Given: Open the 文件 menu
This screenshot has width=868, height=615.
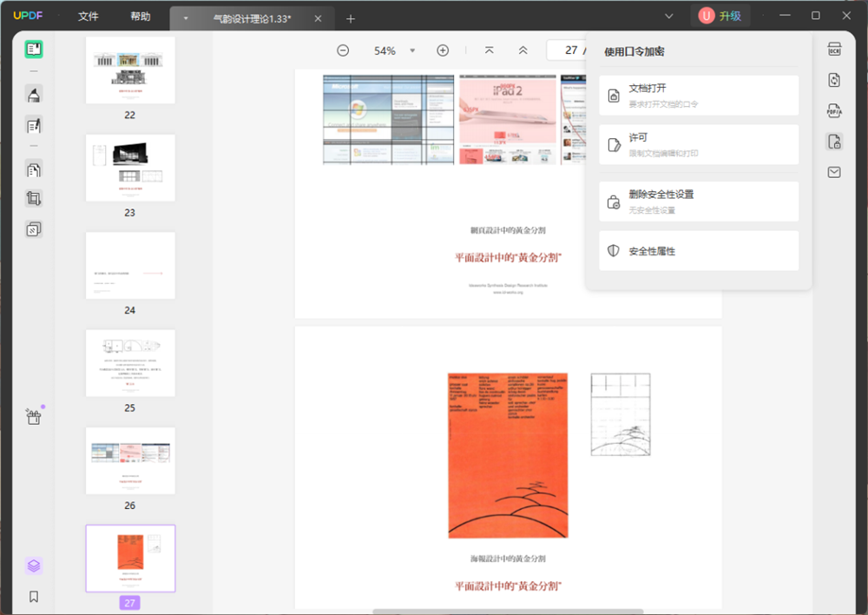Looking at the screenshot, I should pyautogui.click(x=89, y=17).
